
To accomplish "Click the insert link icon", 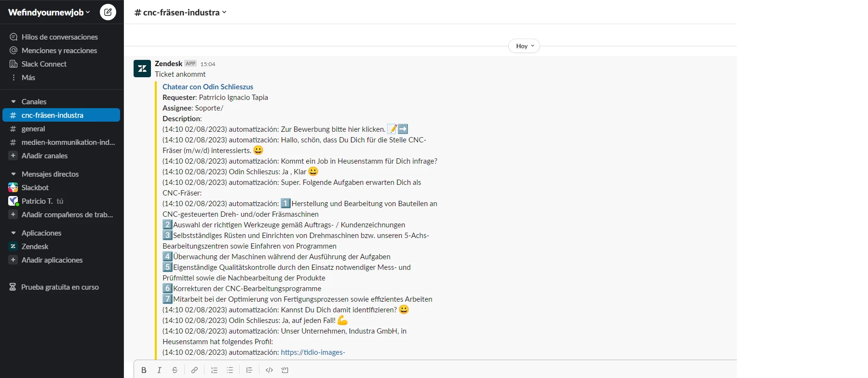I will pyautogui.click(x=194, y=370).
